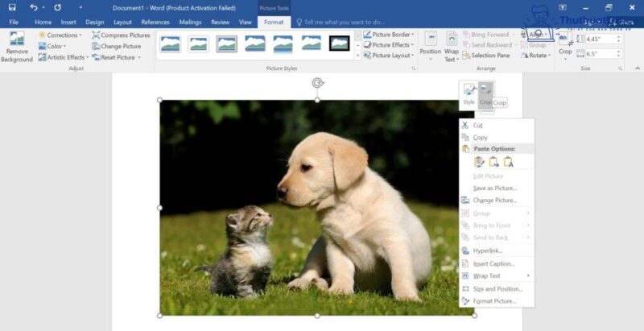Image resolution: width=644 pixels, height=331 pixels.
Task: Open the Mailings tab
Action: [190, 23]
